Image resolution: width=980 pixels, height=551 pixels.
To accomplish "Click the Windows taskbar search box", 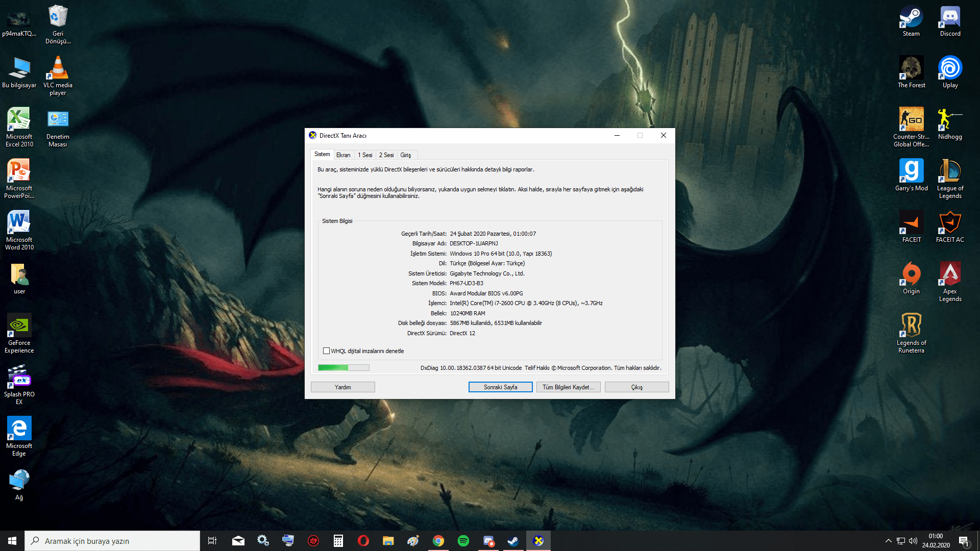I will [x=112, y=541].
